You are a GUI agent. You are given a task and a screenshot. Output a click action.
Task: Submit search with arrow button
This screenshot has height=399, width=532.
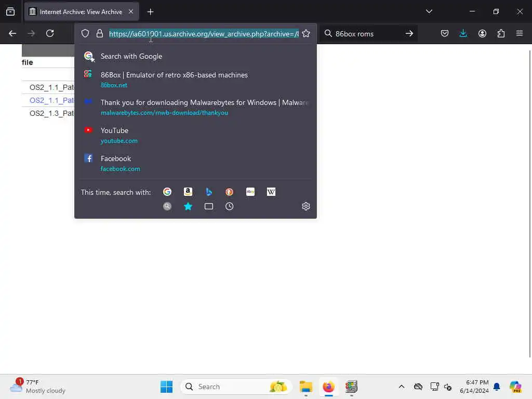[409, 34]
